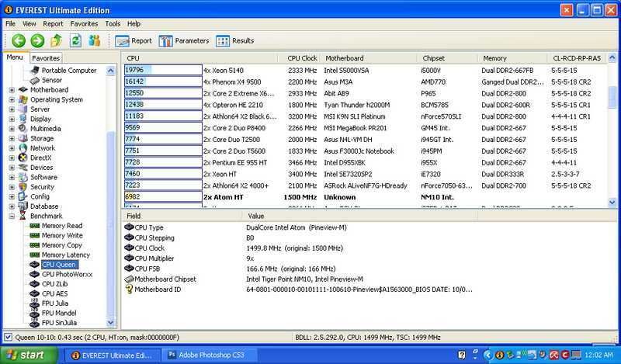The width and height of the screenshot is (621, 364).
Task: Click the results list scroll-down arrow
Action: pos(612,203)
